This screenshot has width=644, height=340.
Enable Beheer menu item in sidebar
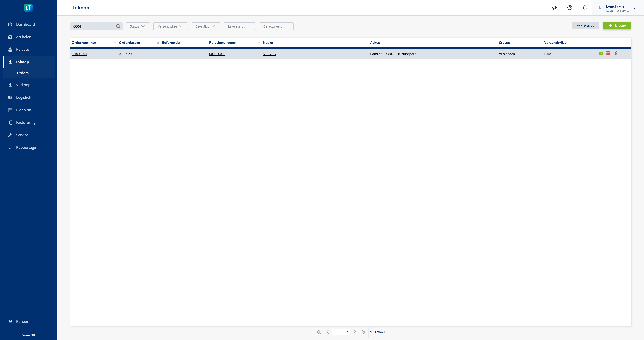pyautogui.click(x=22, y=321)
